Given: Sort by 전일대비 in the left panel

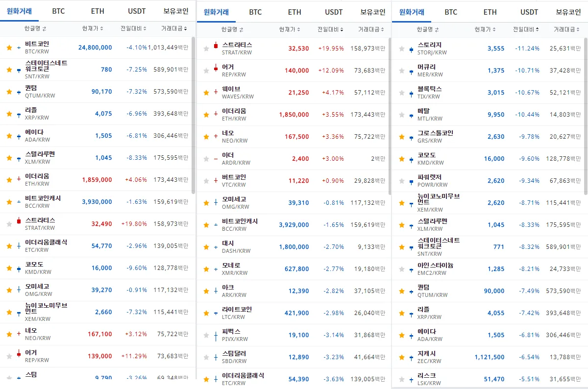Looking at the screenshot, I should [x=133, y=29].
